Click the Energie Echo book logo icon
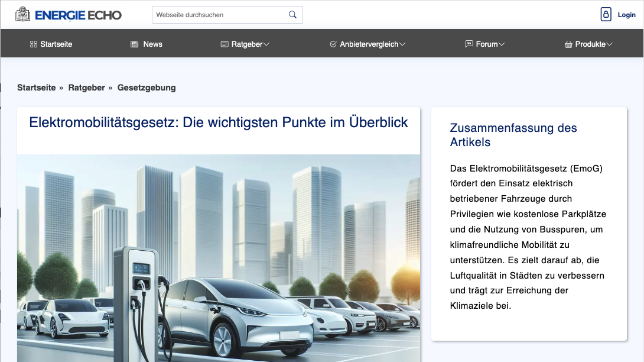644x362 pixels. (x=22, y=15)
